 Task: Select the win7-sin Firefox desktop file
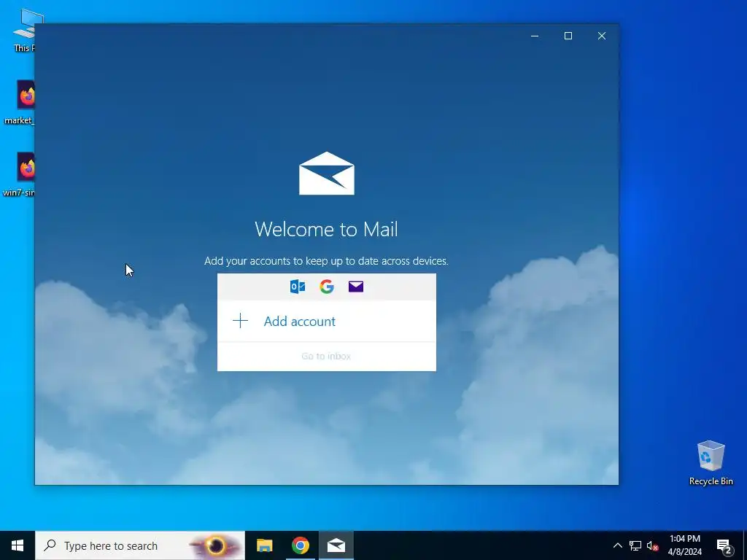point(19,174)
